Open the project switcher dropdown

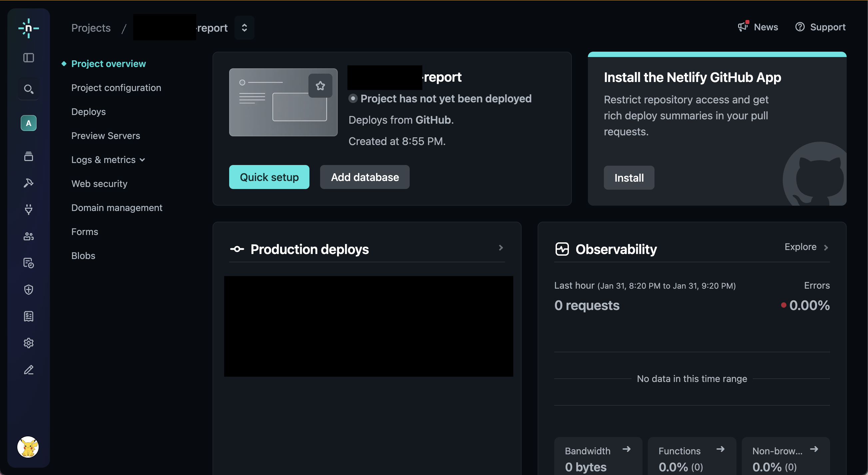(x=244, y=28)
